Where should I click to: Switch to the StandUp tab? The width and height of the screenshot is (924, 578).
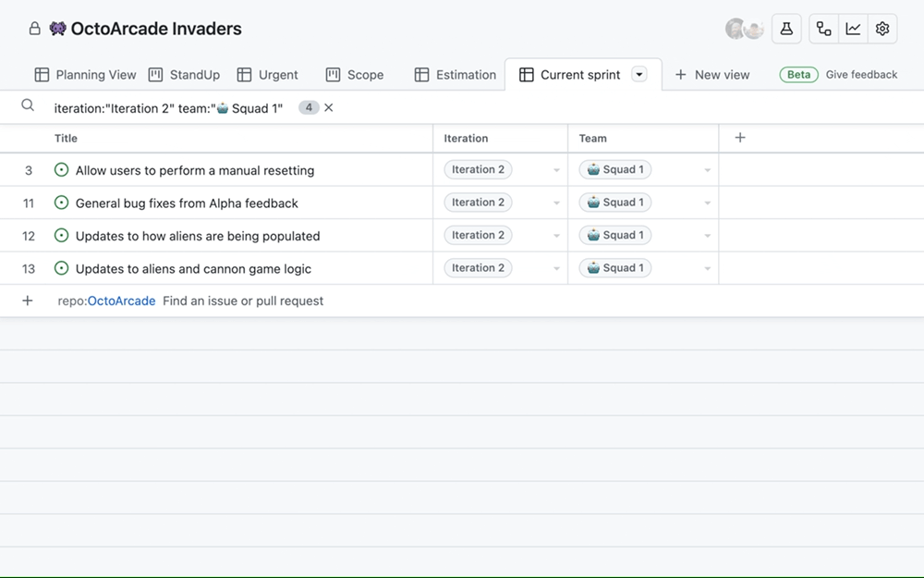coord(184,75)
